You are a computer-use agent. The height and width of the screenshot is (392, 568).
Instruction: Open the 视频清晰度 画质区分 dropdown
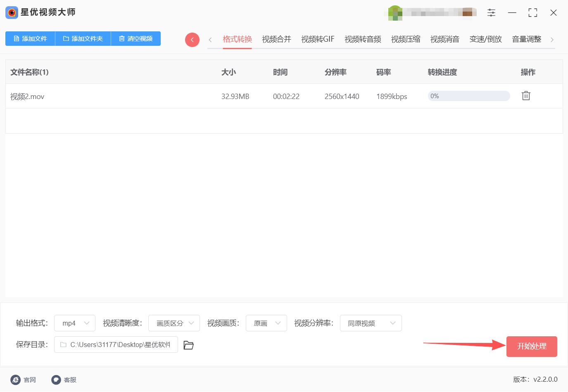coord(174,323)
